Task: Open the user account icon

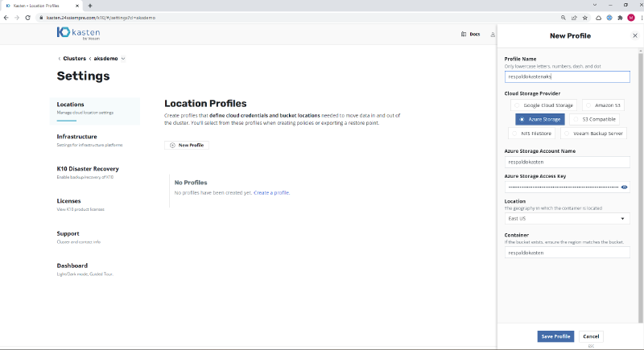Action: [493, 35]
